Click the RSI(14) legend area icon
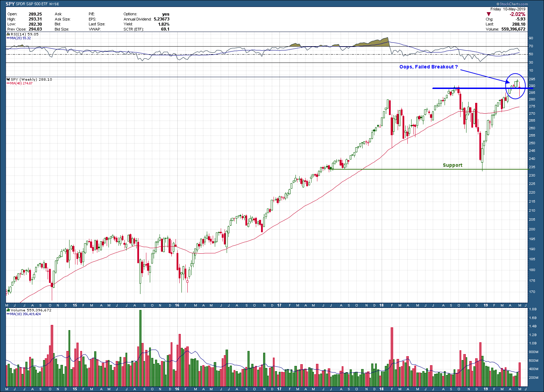Viewport: 544px width, 392px height. pos(8,34)
